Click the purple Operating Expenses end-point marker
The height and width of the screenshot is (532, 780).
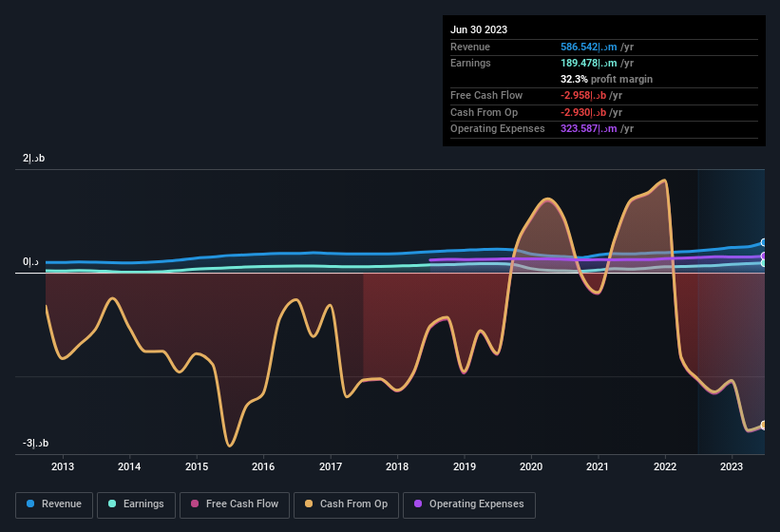(x=763, y=256)
